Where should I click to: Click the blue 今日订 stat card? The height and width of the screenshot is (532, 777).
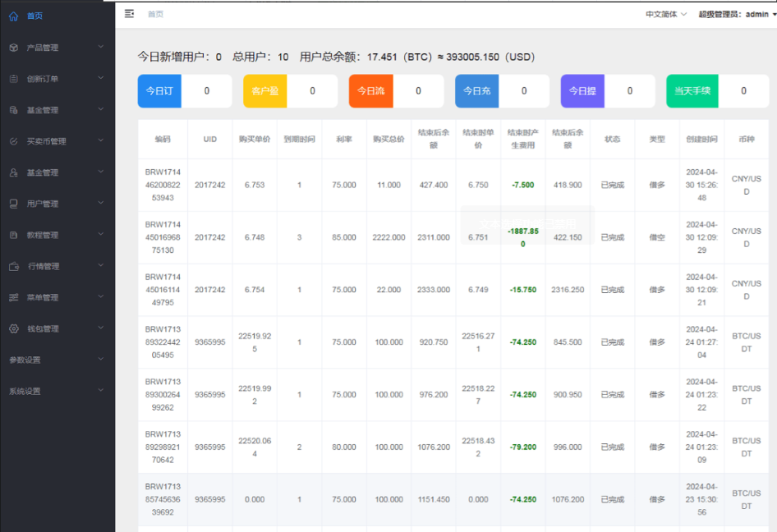pyautogui.click(x=185, y=91)
